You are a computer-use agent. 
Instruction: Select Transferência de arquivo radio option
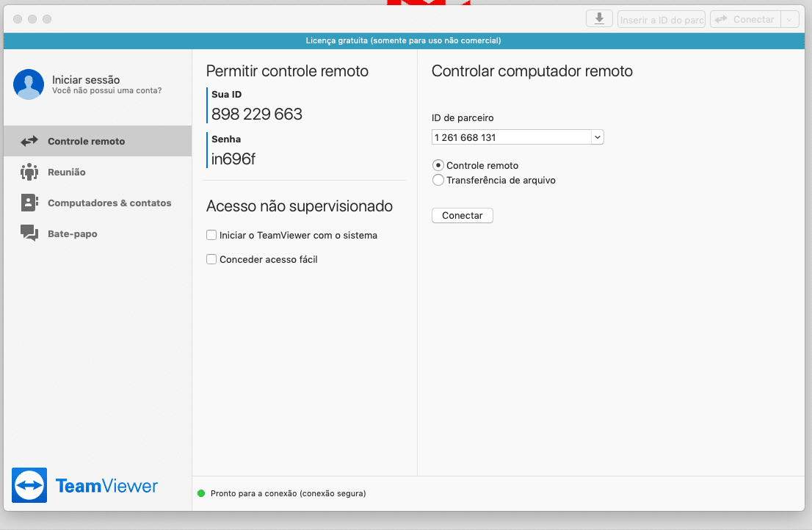pyautogui.click(x=438, y=180)
